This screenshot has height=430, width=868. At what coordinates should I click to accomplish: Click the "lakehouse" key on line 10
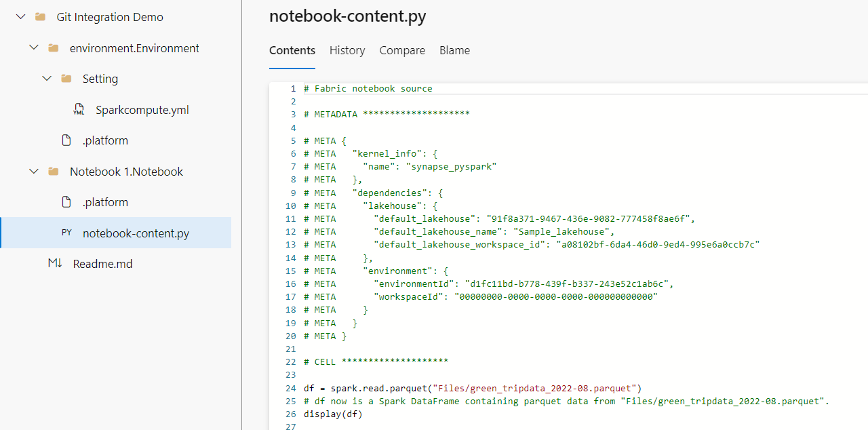[392, 206]
